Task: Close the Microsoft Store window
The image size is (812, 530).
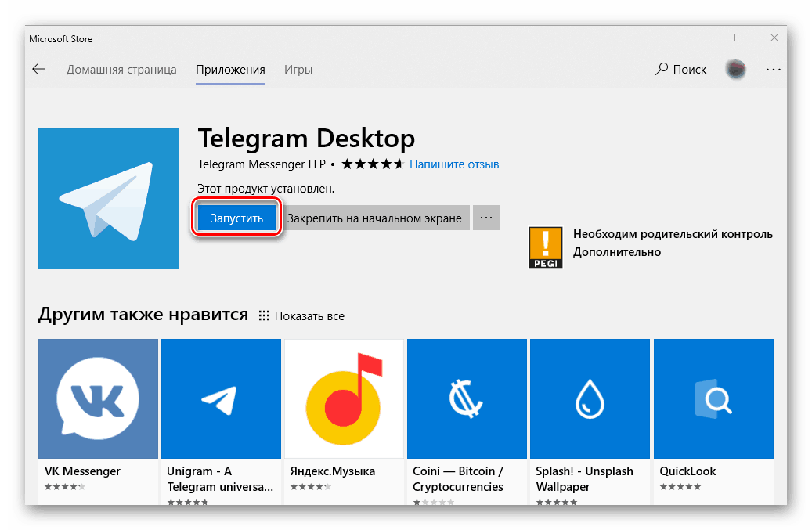Action: tap(774, 38)
